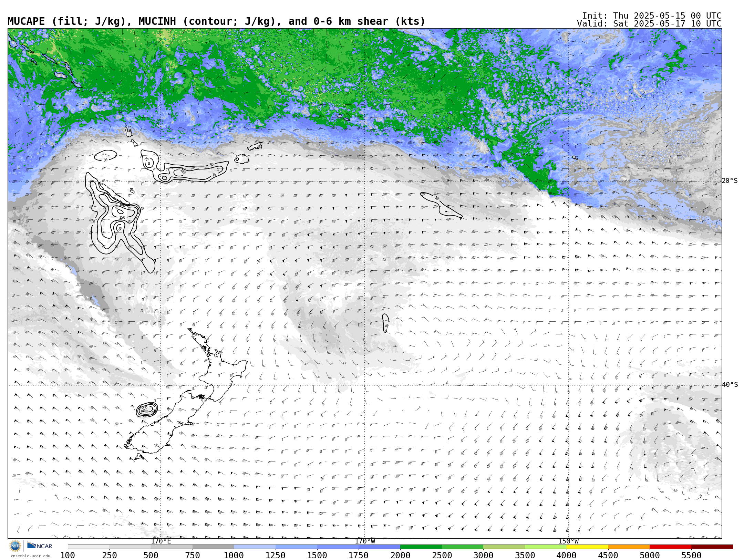Pick the pale blue 1000–1250 colorbar swatch
Screen dimensions: 744x560
(x=255, y=547)
